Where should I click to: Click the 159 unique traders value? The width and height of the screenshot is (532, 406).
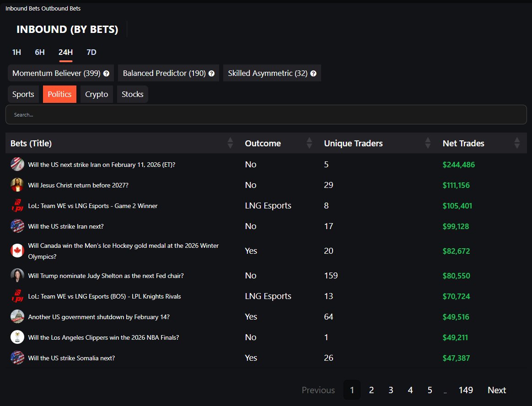(331, 275)
